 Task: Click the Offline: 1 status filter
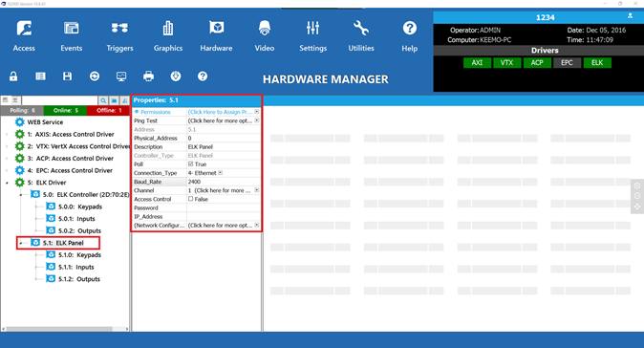pos(108,110)
